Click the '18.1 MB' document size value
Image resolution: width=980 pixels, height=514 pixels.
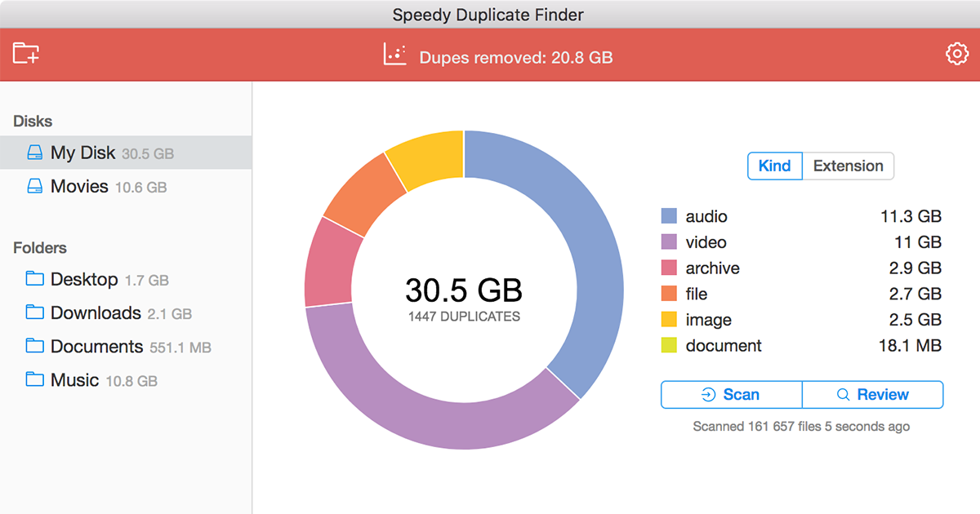coord(910,346)
